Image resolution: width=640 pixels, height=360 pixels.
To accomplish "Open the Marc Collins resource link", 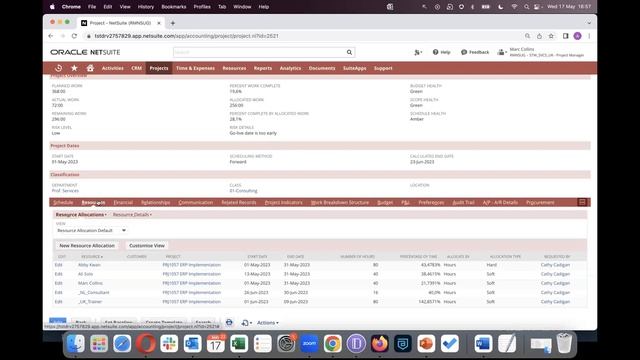I will [x=90, y=283].
